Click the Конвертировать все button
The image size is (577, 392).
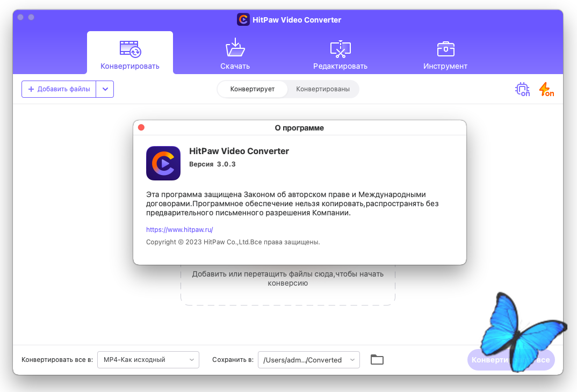click(511, 360)
